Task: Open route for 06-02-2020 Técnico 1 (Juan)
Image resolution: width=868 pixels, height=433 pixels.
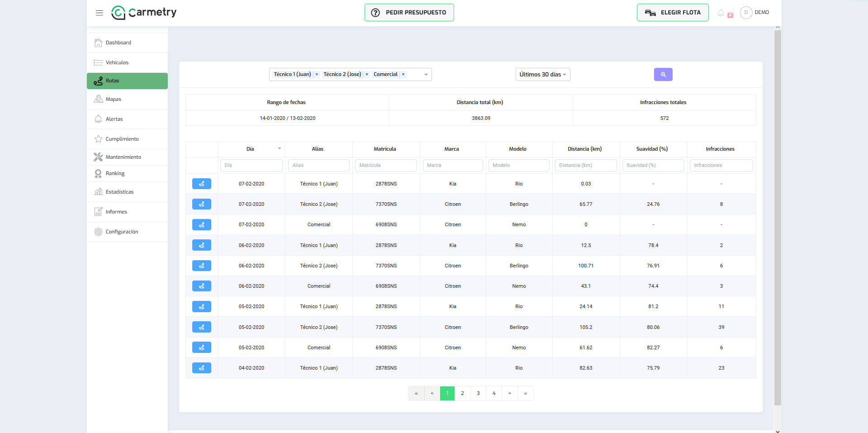Action: (x=202, y=245)
